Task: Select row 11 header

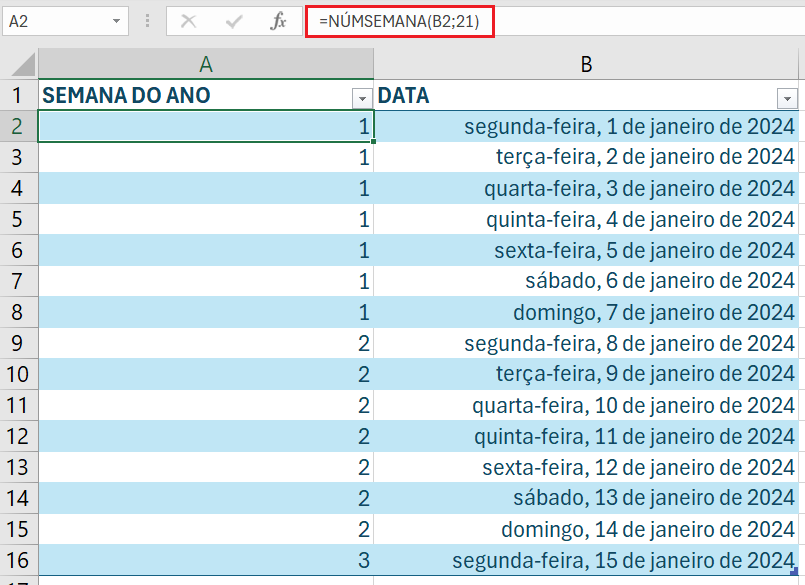Action: tap(18, 405)
